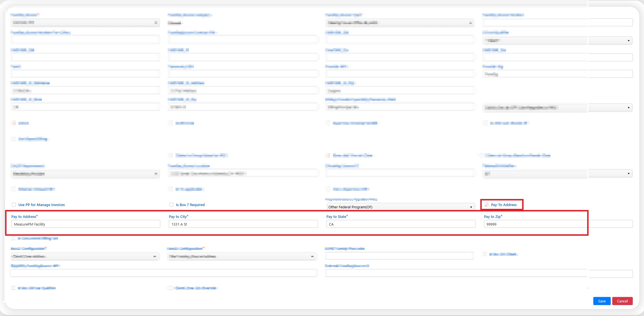Uncheck the Pay-To Address checkbox

(487, 205)
